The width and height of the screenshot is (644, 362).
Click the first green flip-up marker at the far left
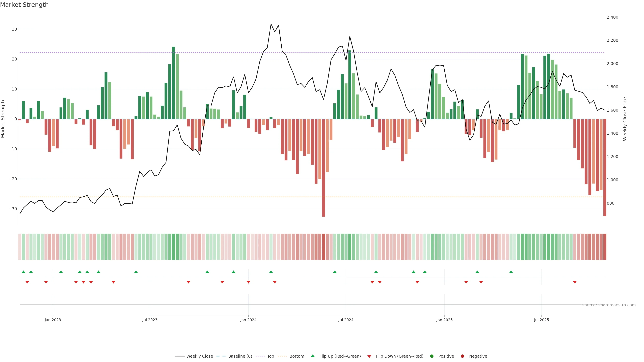[x=23, y=272]
